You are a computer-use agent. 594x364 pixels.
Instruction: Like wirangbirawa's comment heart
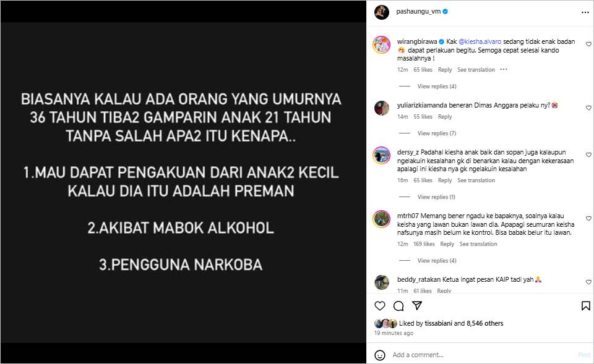tap(588, 44)
